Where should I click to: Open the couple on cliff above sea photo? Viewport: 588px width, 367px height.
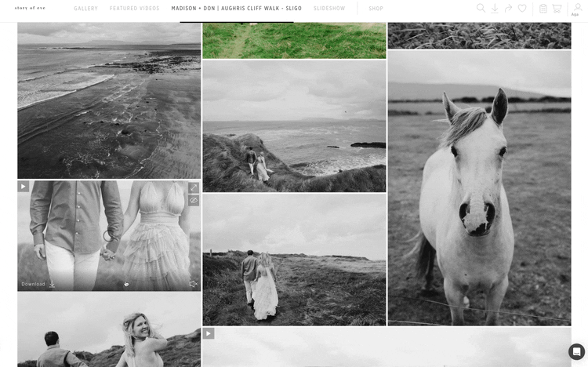coord(294,125)
